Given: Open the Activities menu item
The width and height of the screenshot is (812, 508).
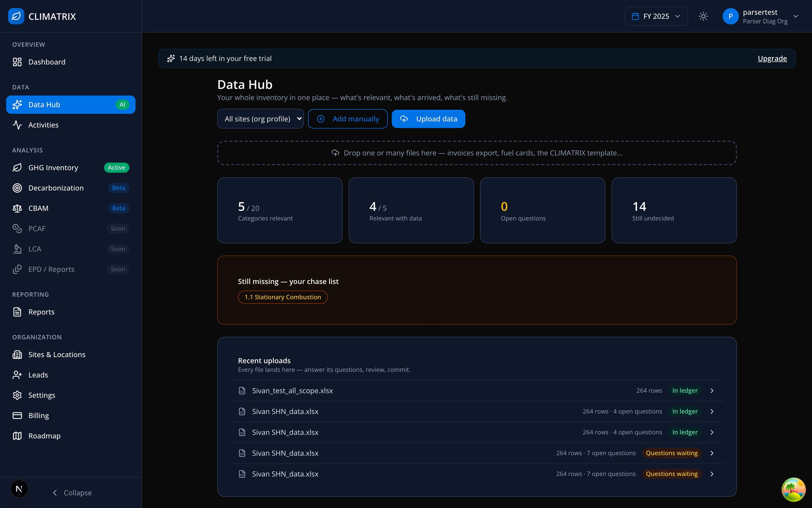Looking at the screenshot, I should click(x=71, y=125).
